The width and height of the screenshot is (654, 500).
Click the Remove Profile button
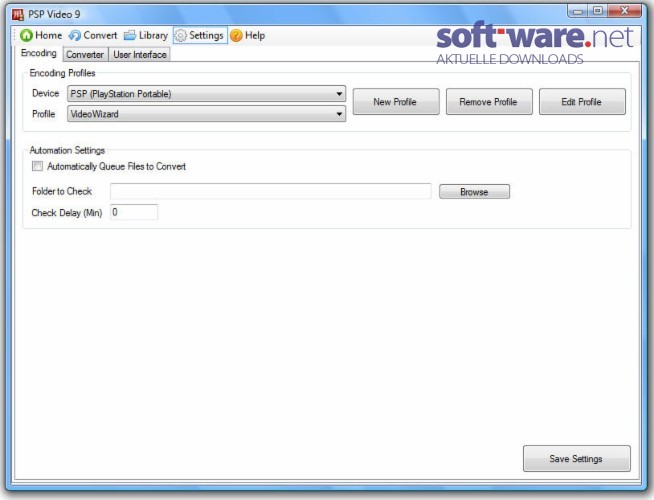(x=489, y=101)
